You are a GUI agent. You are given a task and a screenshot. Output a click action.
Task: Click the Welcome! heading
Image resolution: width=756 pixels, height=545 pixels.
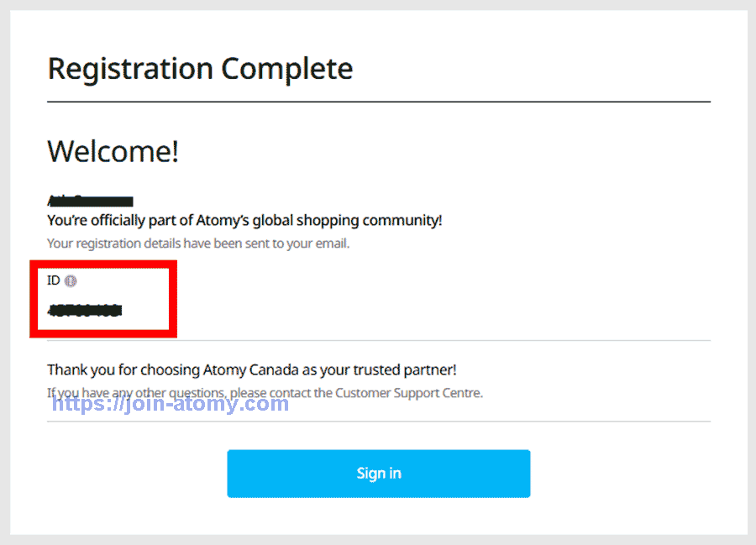(x=113, y=151)
